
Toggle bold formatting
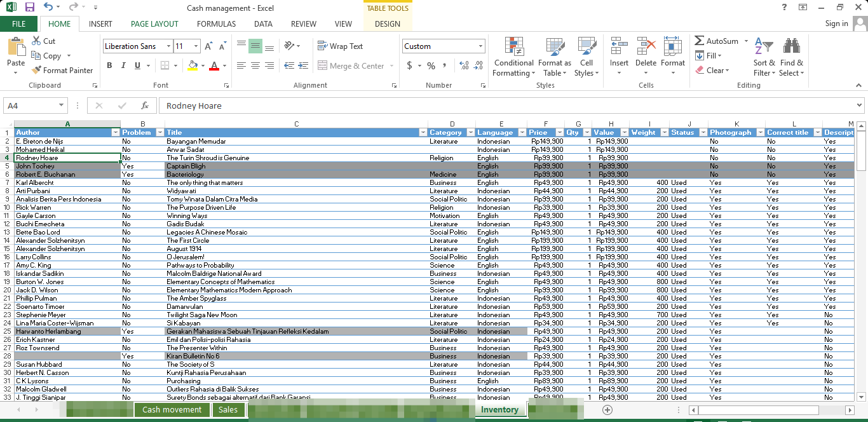point(109,65)
